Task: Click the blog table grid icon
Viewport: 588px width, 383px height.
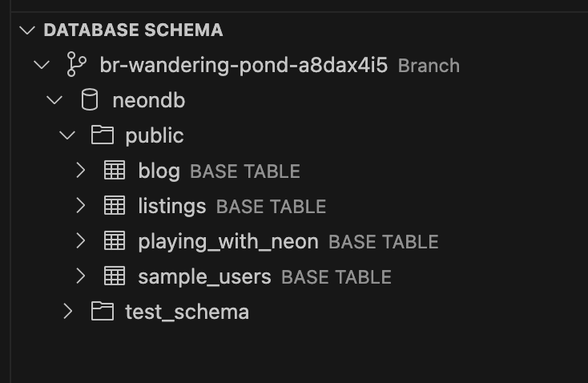Action: pos(115,171)
